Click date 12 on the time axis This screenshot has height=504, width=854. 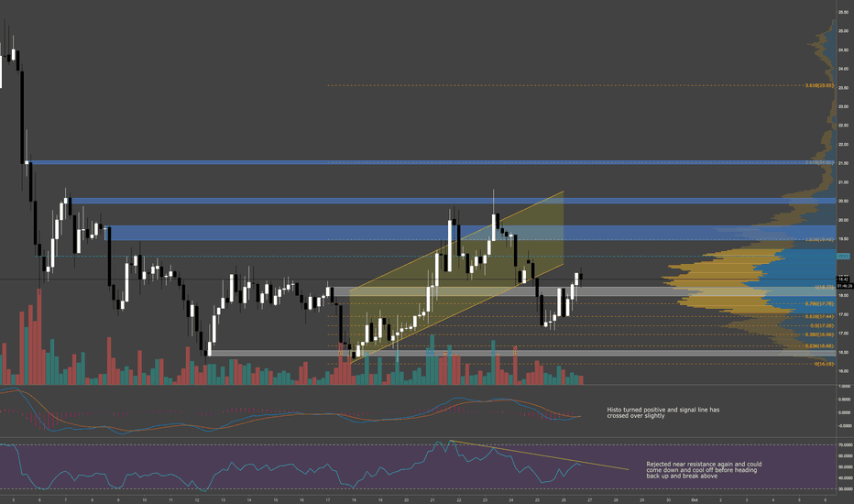(197, 499)
